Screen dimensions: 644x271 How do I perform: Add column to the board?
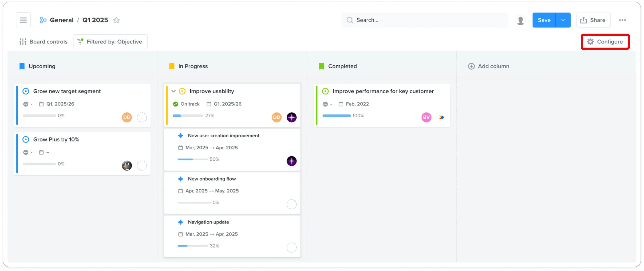489,66
